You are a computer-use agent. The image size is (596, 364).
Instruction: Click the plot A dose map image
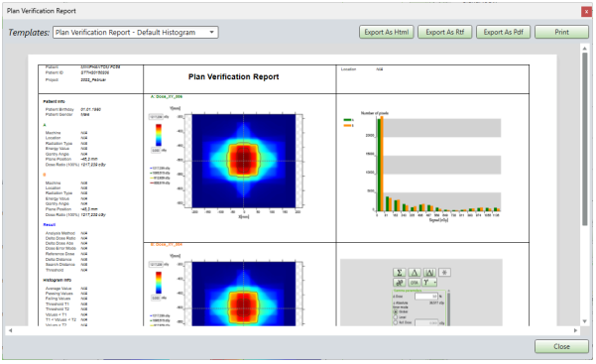tap(243, 161)
